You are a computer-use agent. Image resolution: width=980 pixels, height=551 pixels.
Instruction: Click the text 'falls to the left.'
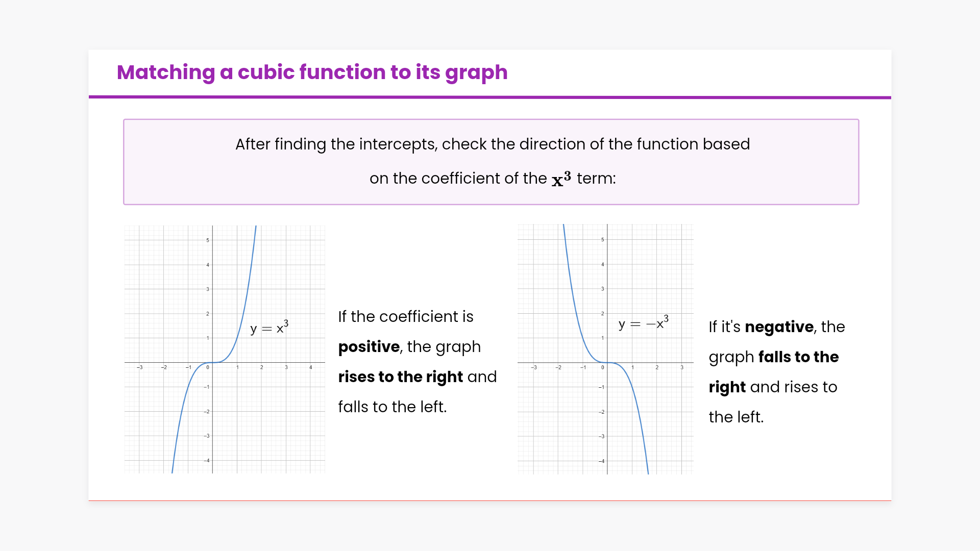(x=392, y=407)
